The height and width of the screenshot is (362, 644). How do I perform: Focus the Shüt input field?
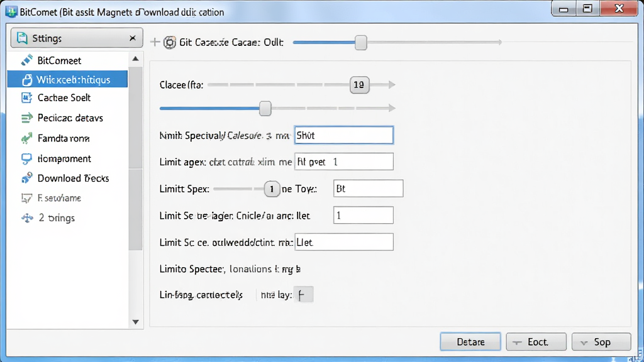pyautogui.click(x=344, y=136)
